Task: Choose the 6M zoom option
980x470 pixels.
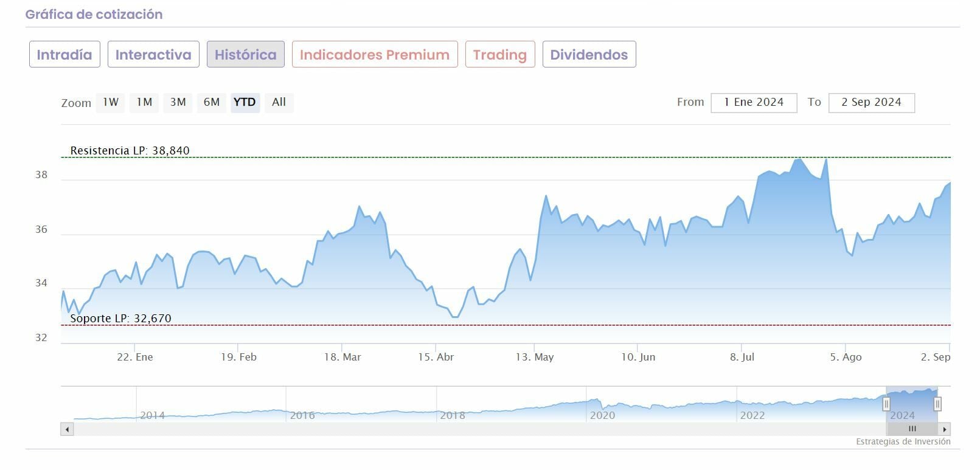Action: click(211, 102)
